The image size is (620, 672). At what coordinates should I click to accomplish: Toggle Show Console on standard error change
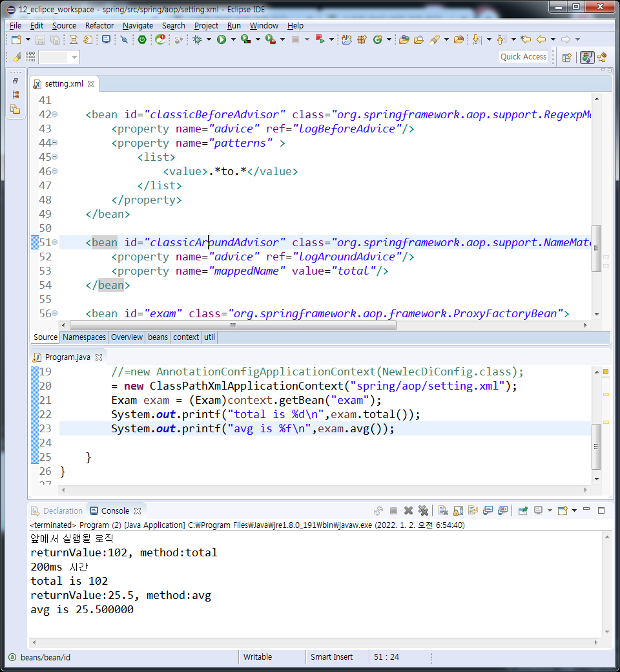tap(502, 510)
